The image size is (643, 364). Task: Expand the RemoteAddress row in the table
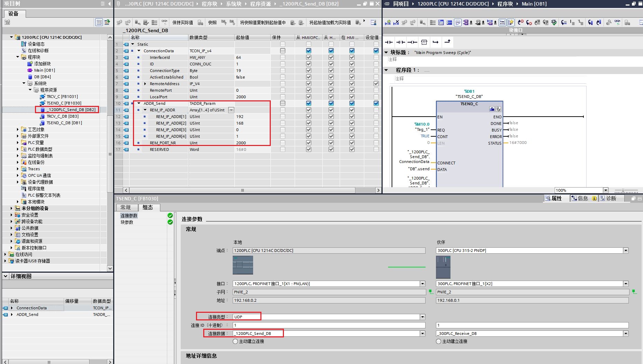click(145, 84)
